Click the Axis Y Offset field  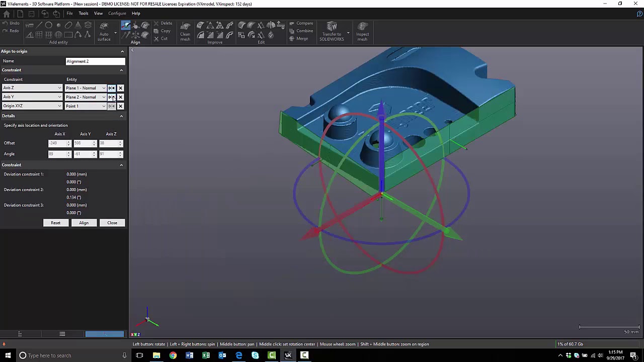coord(85,143)
